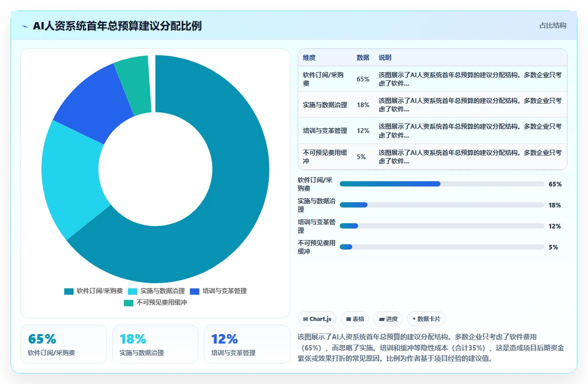The width and height of the screenshot is (588, 384).
Task: Click the 5% label right of the last progress bar
Action: (553, 247)
